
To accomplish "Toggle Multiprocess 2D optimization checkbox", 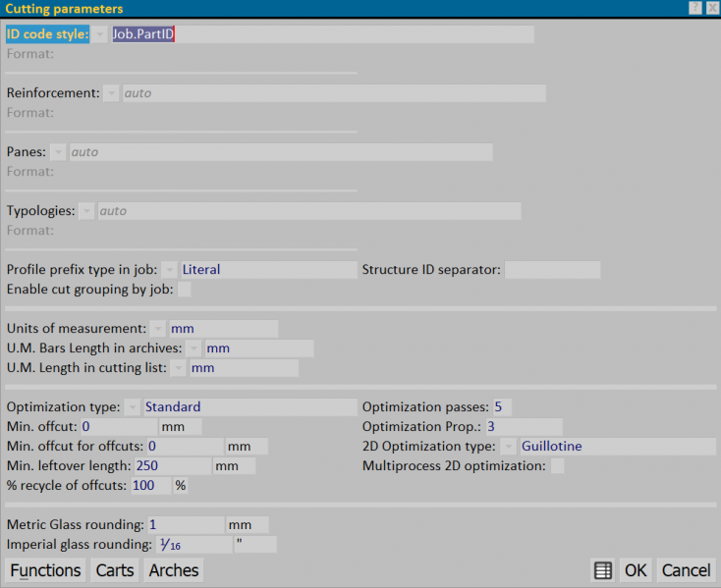I will pyautogui.click(x=557, y=466).
